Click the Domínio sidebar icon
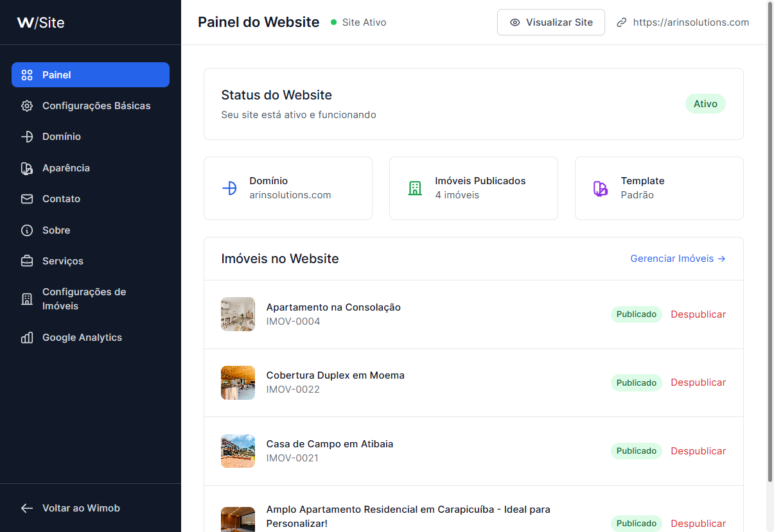 point(27,137)
